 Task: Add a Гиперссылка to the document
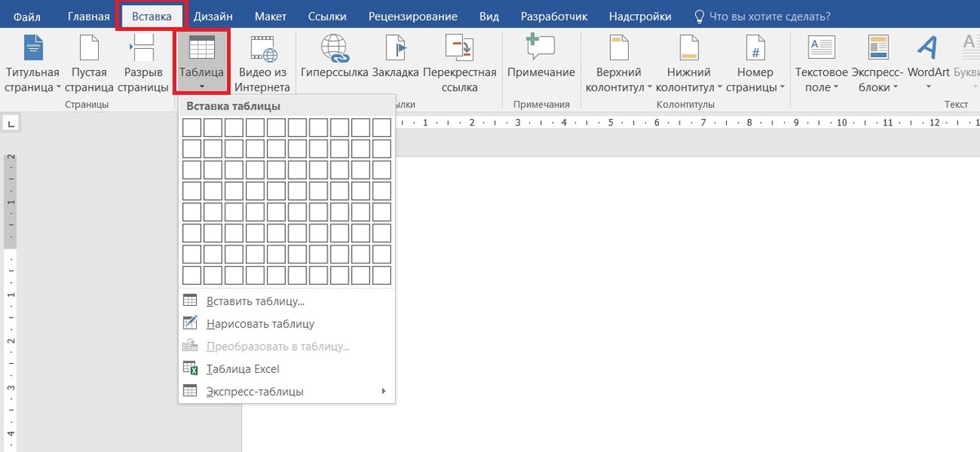point(334,62)
